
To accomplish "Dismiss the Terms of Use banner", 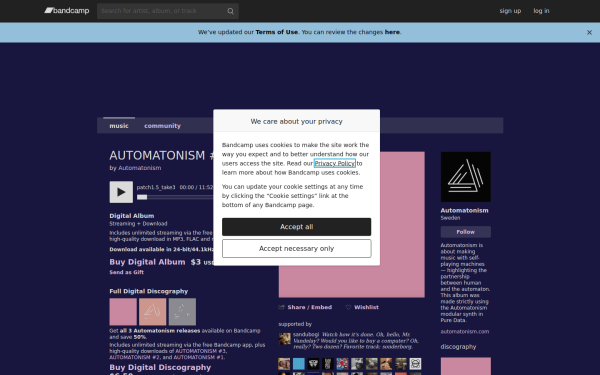I will pyautogui.click(x=589, y=33).
